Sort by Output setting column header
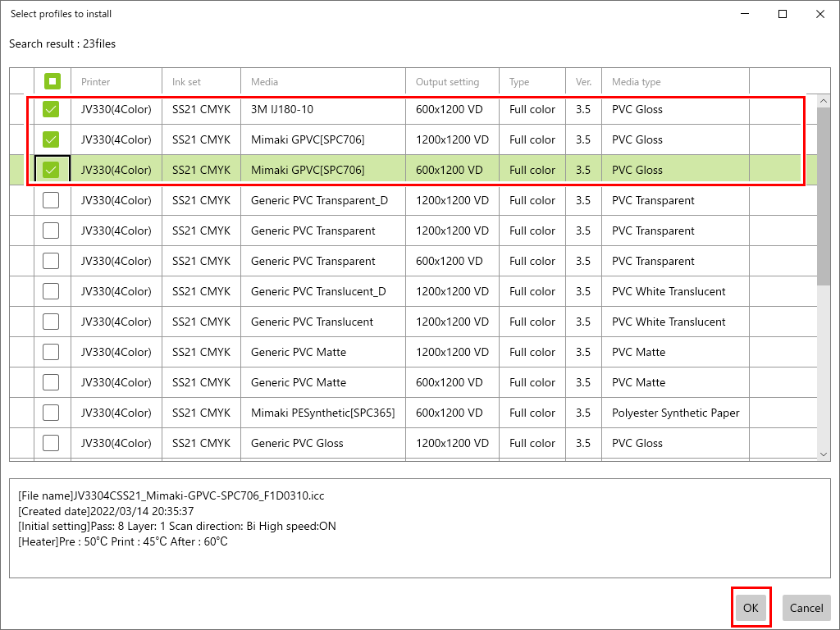The height and width of the screenshot is (630, 840). 451,81
